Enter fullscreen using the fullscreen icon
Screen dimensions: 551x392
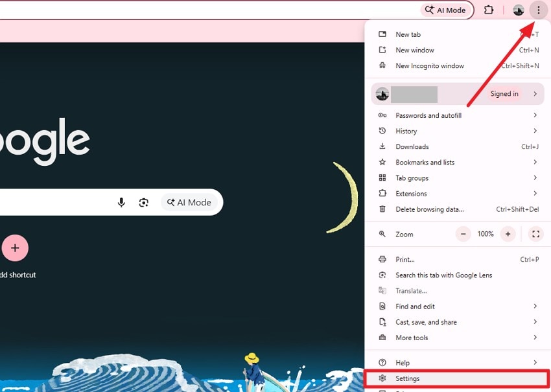[535, 234]
